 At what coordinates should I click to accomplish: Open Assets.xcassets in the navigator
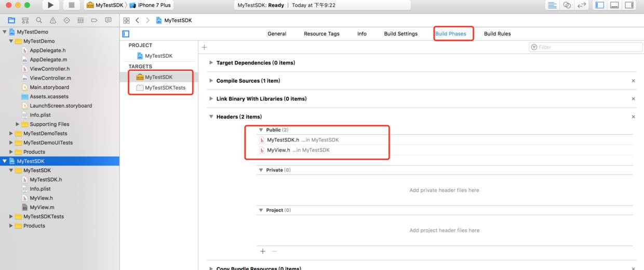(x=49, y=97)
